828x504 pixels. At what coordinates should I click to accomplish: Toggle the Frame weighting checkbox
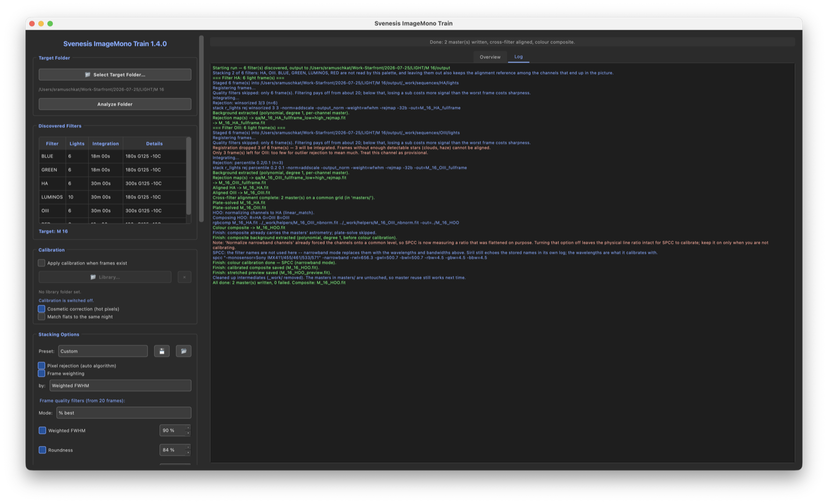point(41,374)
